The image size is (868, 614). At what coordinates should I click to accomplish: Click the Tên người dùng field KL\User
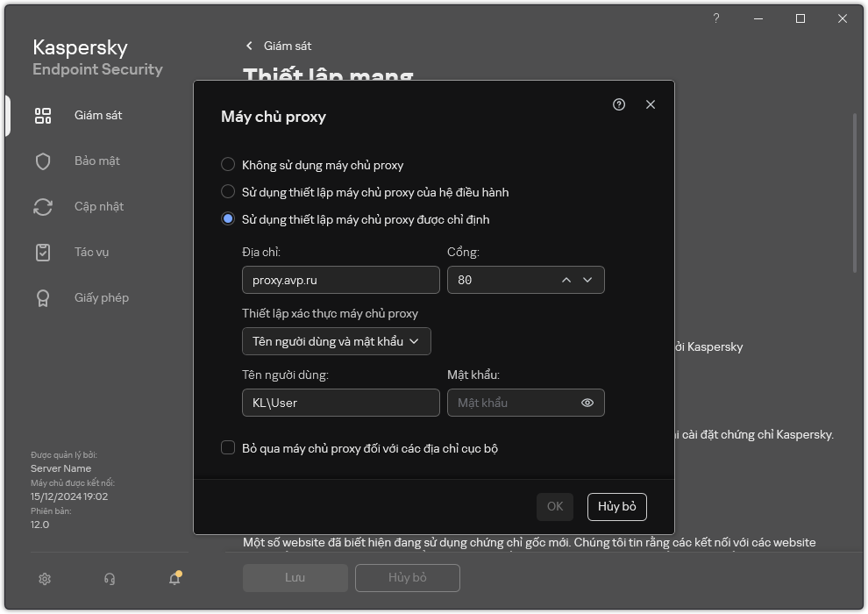pos(341,403)
